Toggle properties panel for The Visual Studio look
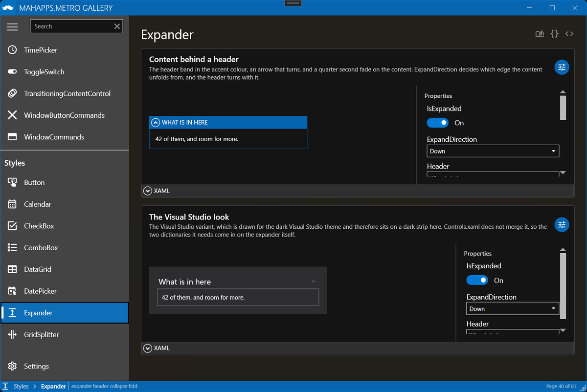587x392 pixels. click(x=562, y=225)
